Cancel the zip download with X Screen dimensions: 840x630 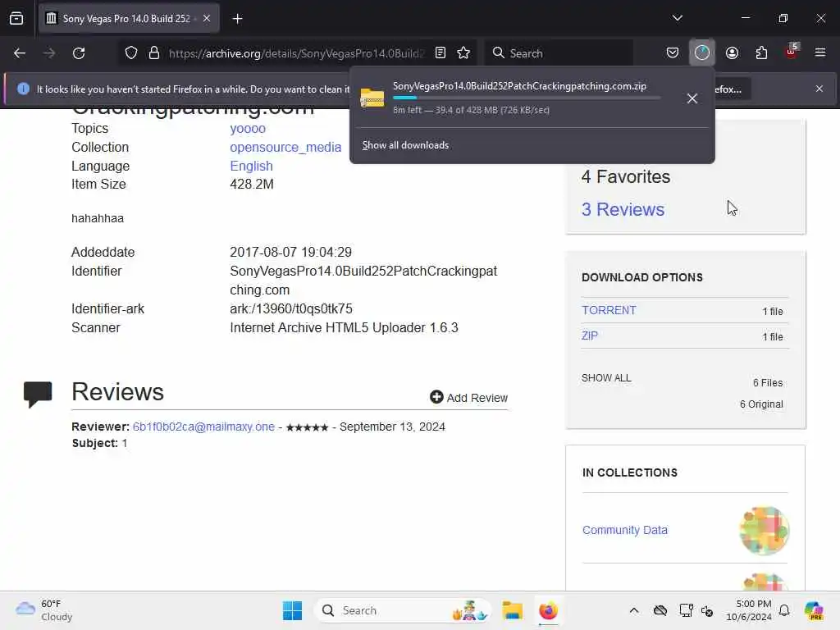pos(692,98)
